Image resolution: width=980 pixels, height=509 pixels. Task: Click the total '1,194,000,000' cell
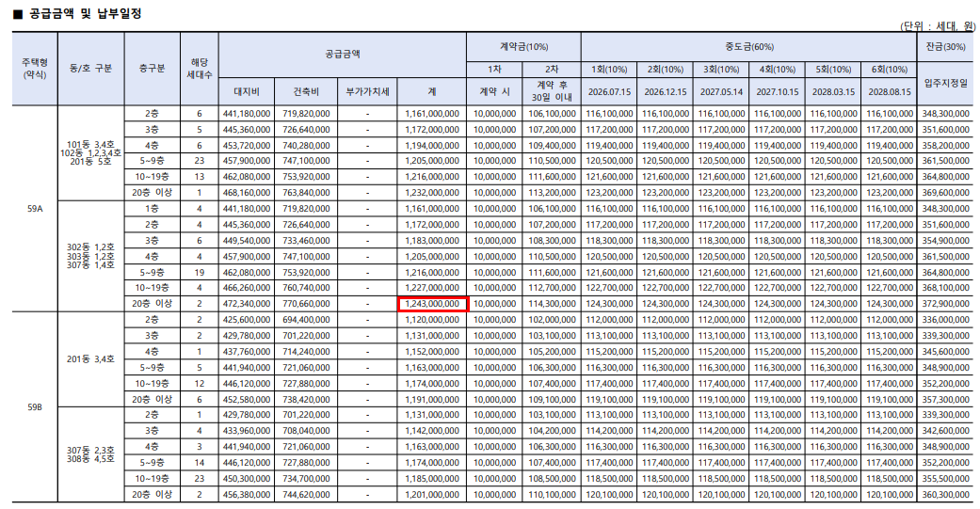coord(432,146)
